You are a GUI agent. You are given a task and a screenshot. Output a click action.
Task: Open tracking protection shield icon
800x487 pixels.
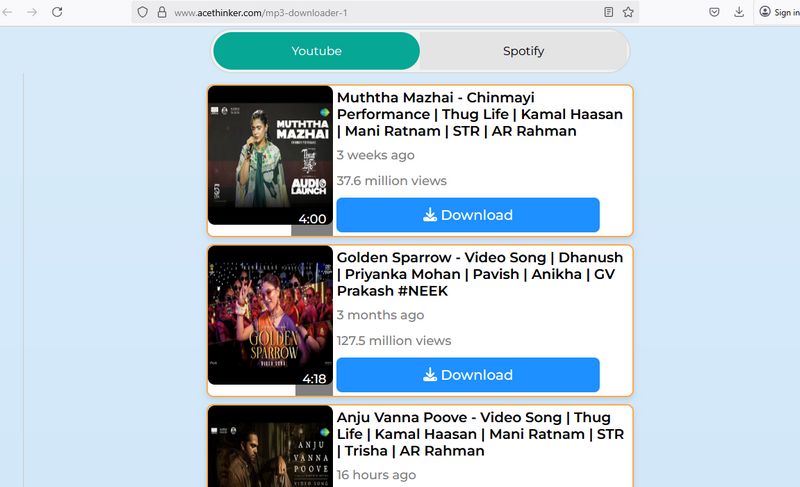pyautogui.click(x=143, y=12)
